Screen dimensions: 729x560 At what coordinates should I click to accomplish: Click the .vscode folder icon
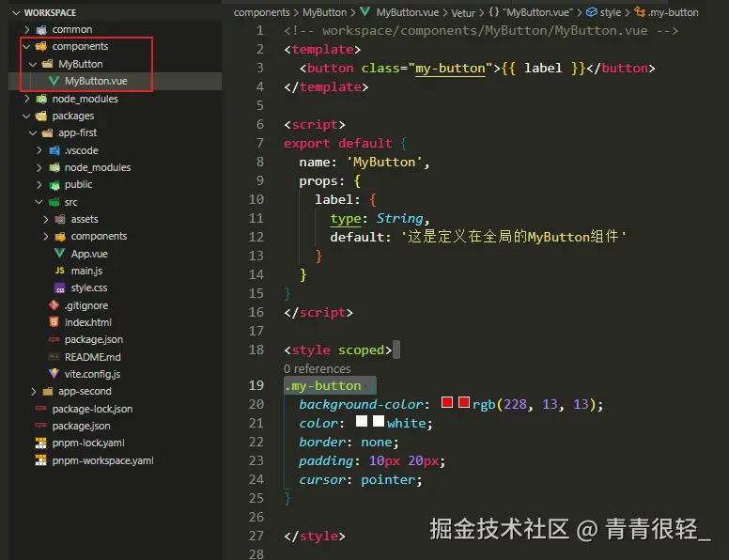tap(54, 150)
